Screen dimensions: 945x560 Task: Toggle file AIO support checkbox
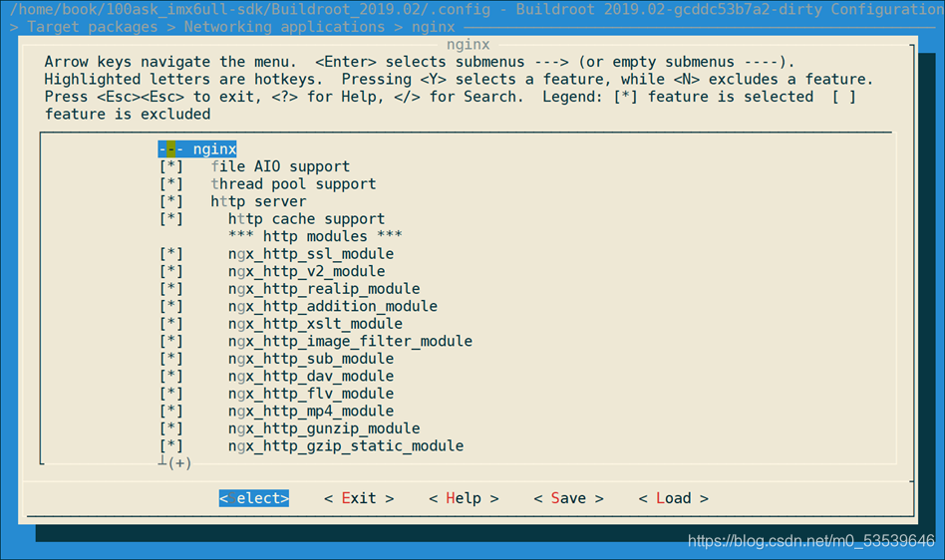pos(171,166)
